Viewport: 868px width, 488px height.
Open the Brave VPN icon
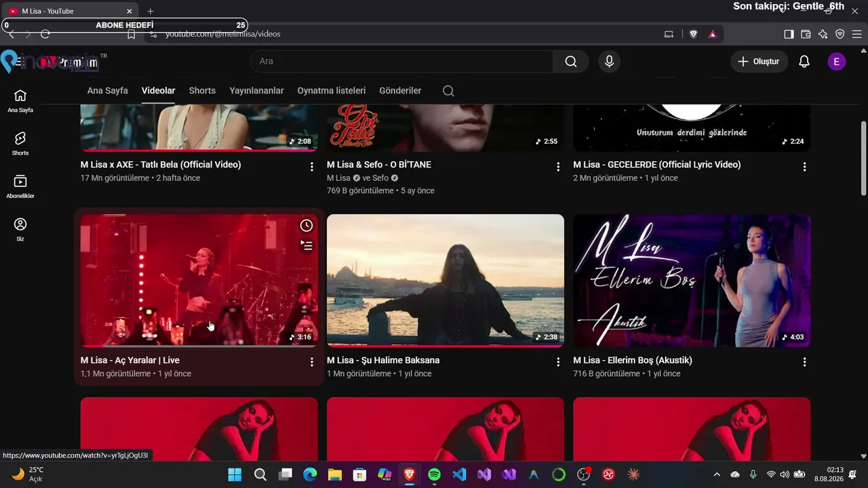point(840,34)
